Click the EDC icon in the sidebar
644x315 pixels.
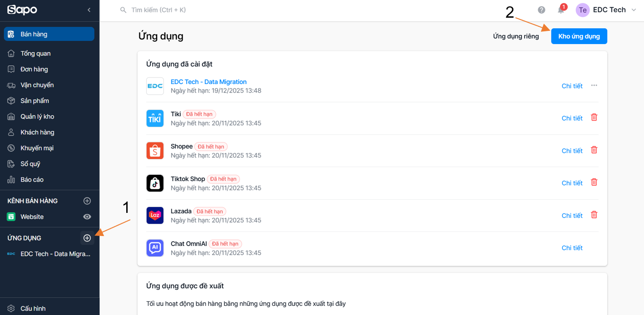tap(11, 254)
